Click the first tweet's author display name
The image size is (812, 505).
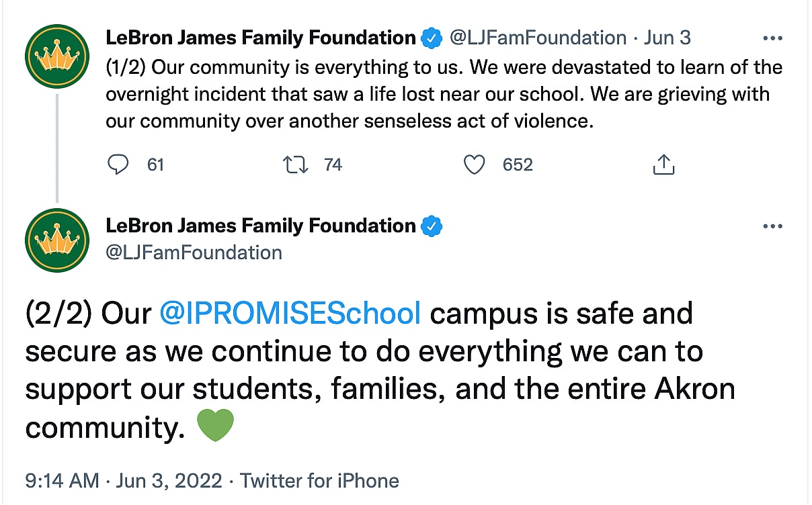261,38
